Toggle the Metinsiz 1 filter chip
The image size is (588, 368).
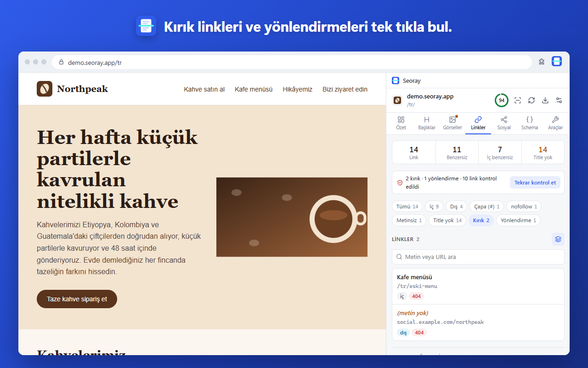[409, 220]
